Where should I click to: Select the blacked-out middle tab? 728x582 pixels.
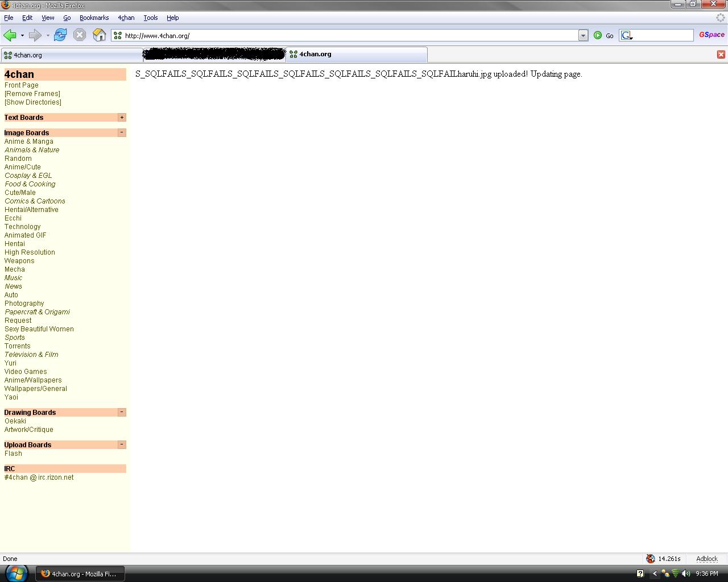tap(214, 55)
